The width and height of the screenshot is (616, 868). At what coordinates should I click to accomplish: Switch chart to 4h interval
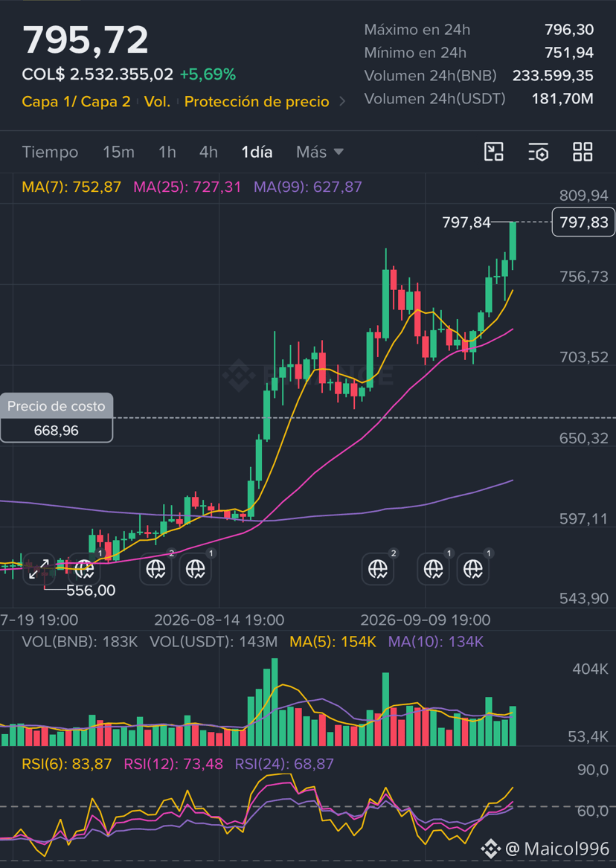click(208, 152)
